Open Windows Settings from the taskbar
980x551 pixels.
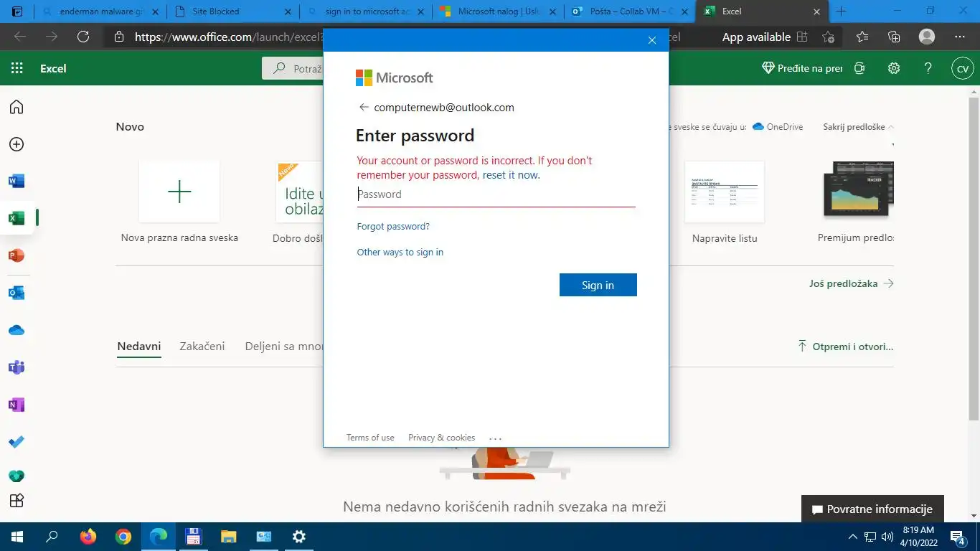click(299, 537)
